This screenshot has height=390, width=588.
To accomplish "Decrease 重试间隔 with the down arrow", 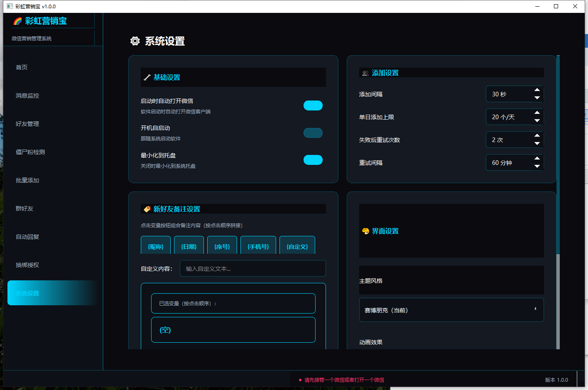I will pyautogui.click(x=537, y=167).
